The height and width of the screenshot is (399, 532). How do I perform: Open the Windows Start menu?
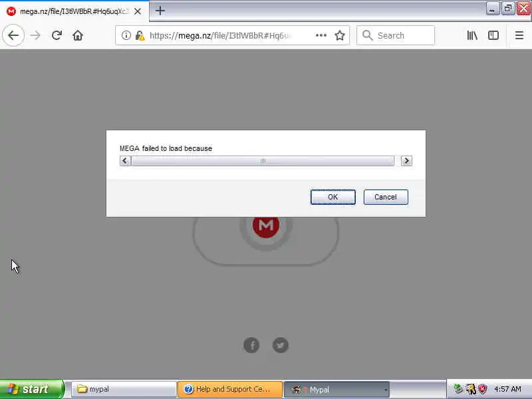click(x=32, y=389)
